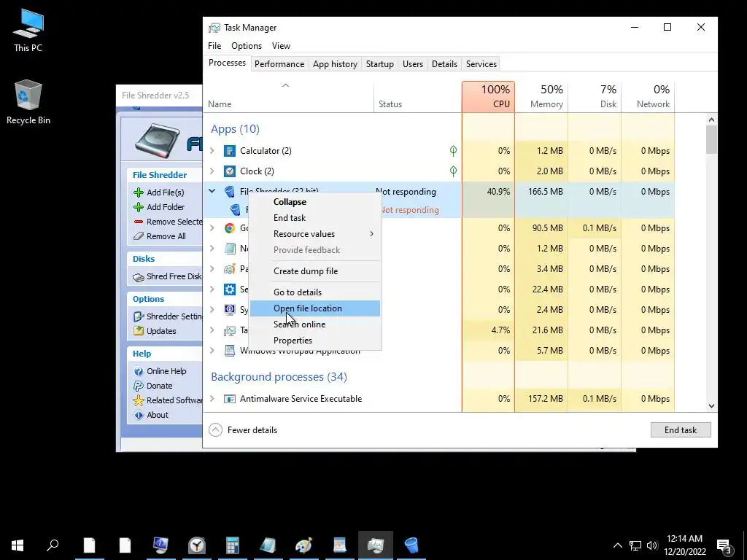
Task: Click the File Shredder icon in process list
Action: tap(230, 192)
